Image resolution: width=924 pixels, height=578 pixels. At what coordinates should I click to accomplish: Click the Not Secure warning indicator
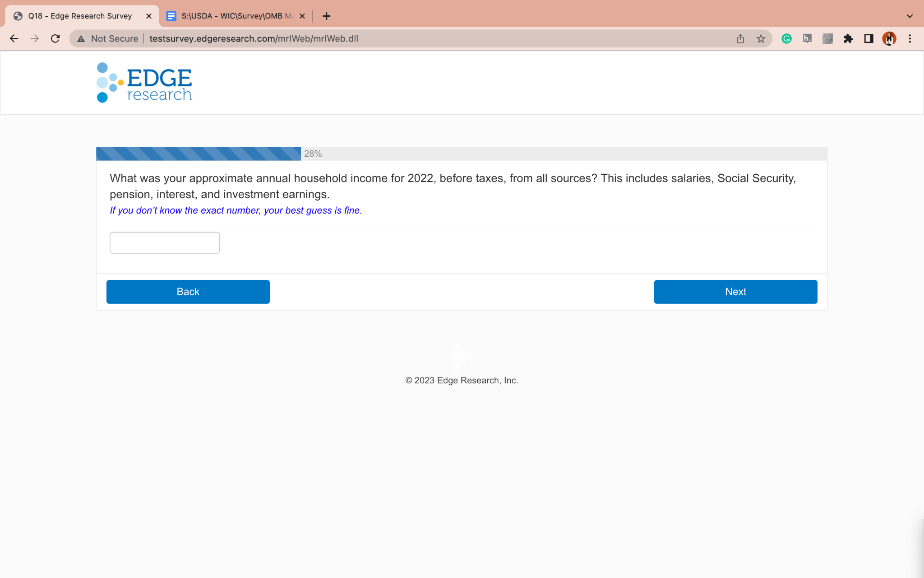(x=107, y=39)
